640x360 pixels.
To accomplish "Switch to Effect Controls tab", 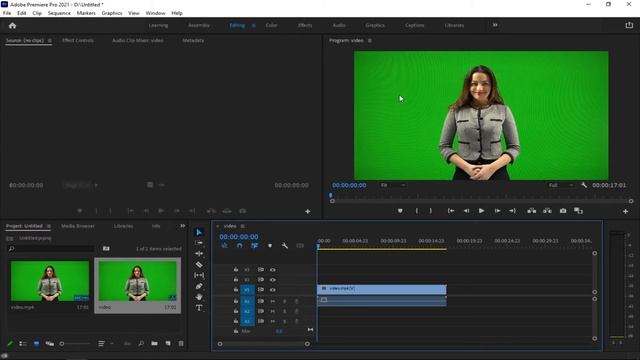I will [78, 40].
